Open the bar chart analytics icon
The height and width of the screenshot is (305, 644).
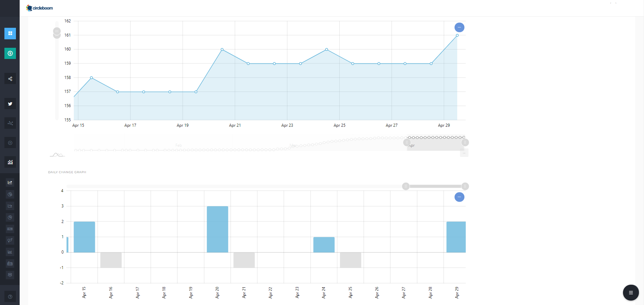(10, 162)
